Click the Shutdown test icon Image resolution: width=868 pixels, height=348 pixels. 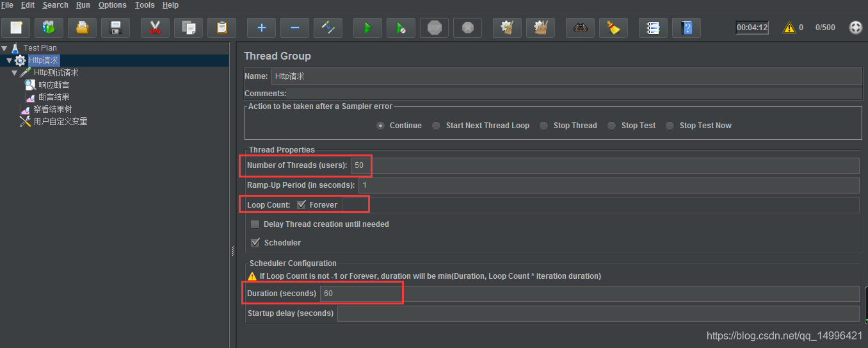pos(467,28)
